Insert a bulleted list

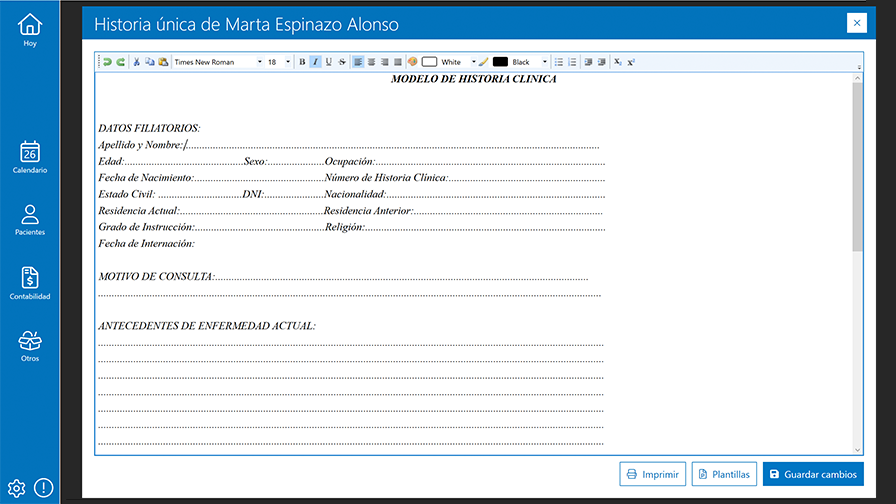(x=559, y=62)
